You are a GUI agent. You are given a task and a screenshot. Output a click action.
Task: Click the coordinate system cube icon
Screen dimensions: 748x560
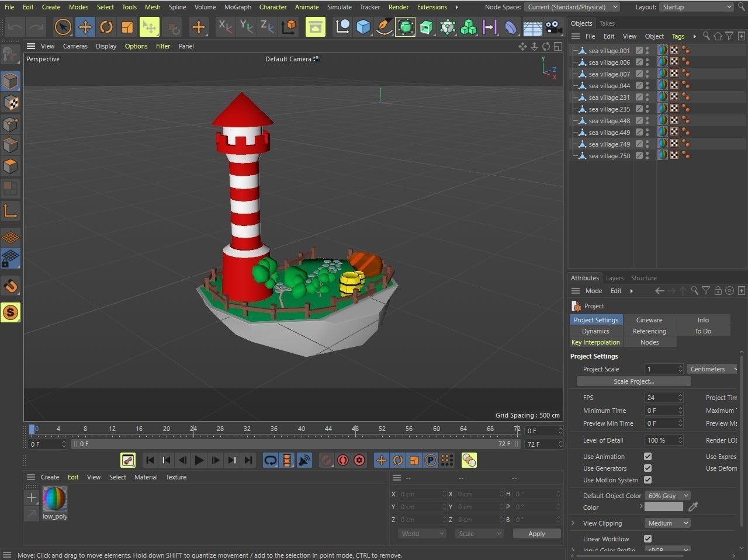coord(289,27)
